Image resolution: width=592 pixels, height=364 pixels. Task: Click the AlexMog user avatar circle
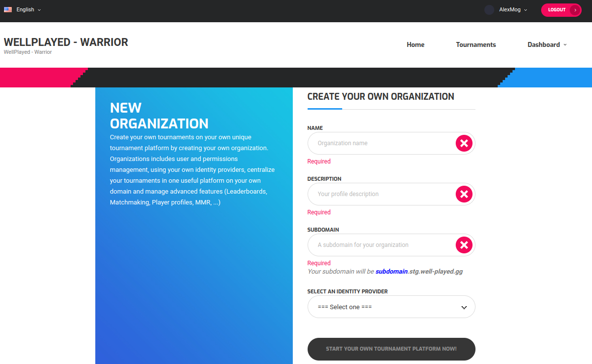(x=489, y=10)
